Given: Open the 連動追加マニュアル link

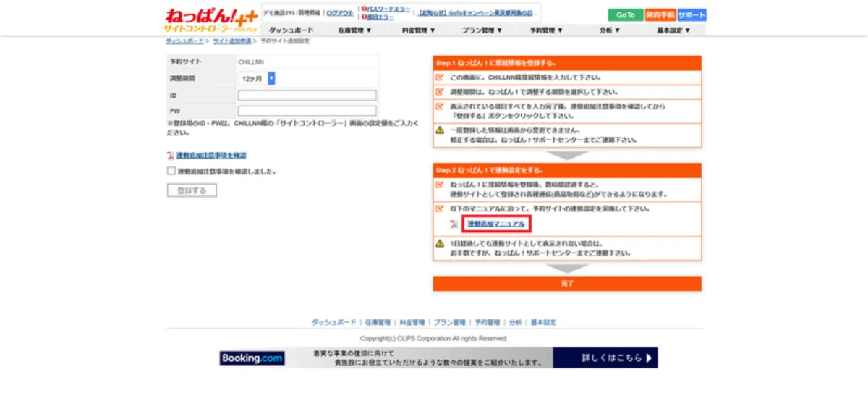Looking at the screenshot, I should [x=496, y=224].
